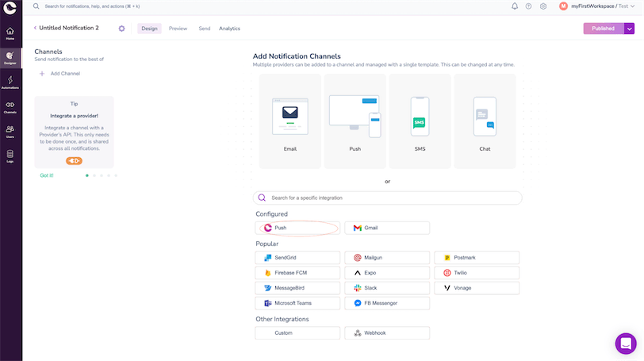
Task: Click the Published button
Action: pos(604,29)
